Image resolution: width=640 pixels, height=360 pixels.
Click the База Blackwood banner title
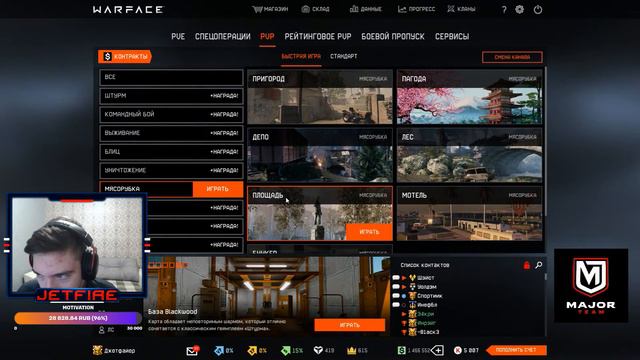[172, 311]
